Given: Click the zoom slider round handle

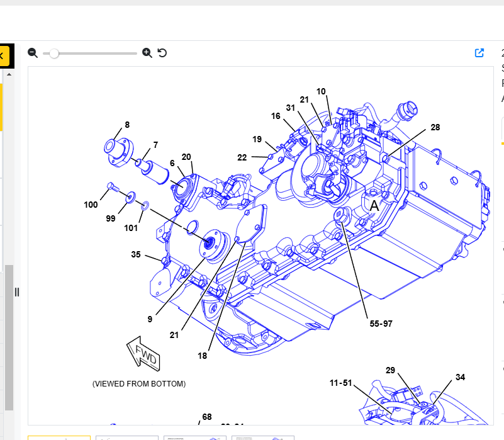Looking at the screenshot, I should click(54, 54).
